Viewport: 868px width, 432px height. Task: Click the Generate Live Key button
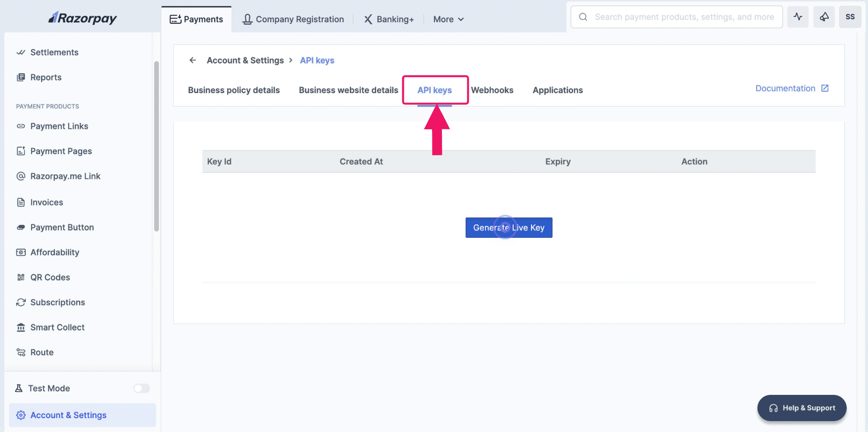point(509,228)
